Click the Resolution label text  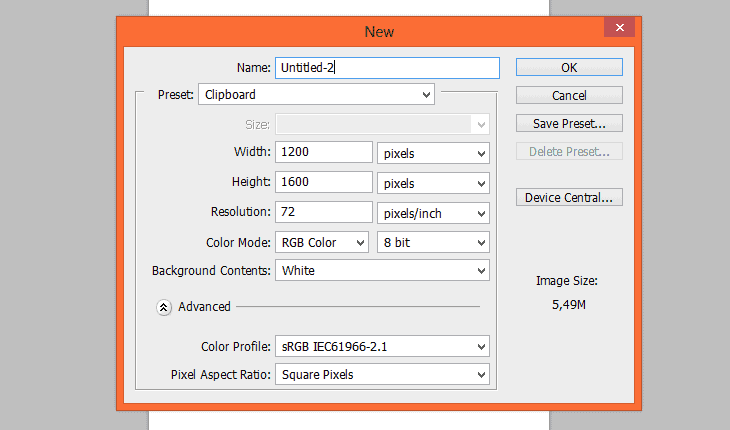240,212
